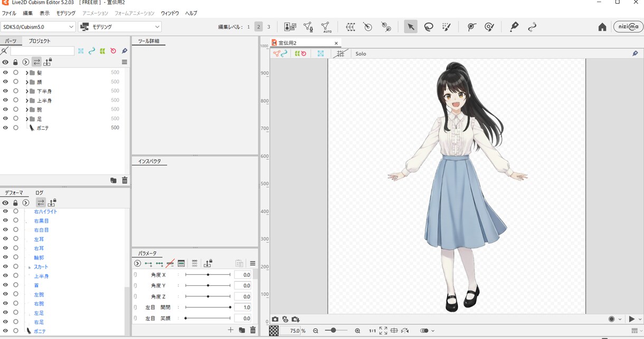Open the ウィンドウ menu
The image size is (644, 339).
(x=170, y=13)
